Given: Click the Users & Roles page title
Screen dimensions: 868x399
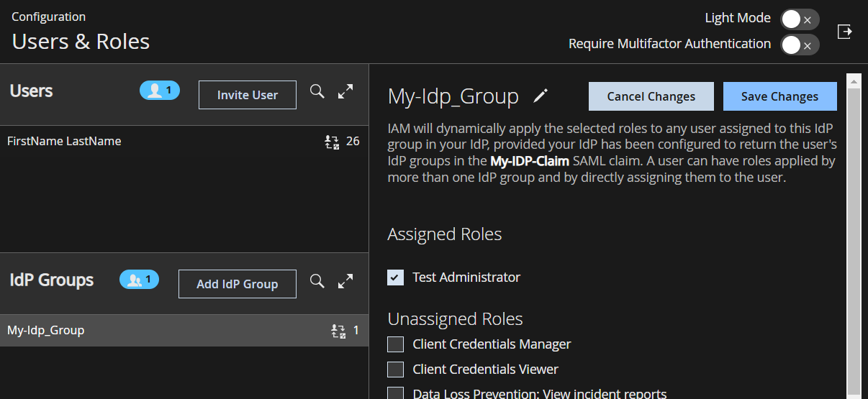Looking at the screenshot, I should click(81, 42).
